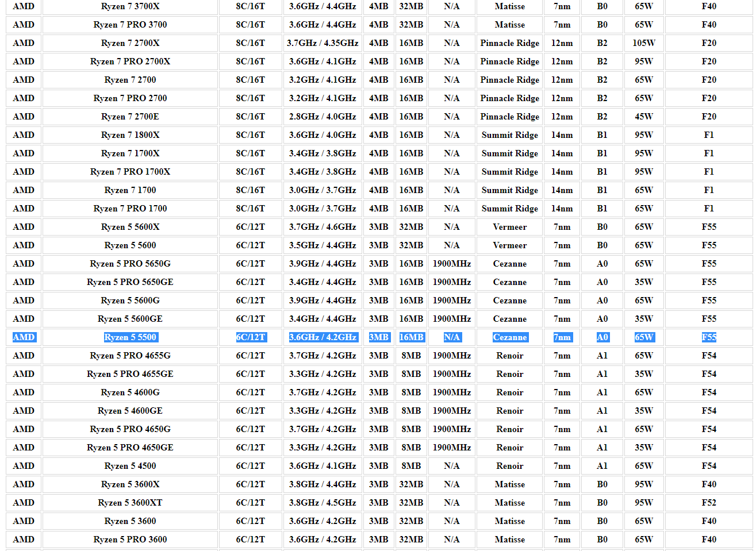
Task: Click the 3.2GHz / 4.1GHz cell for Ryzen 7 PRO 2700
Action: coord(323,98)
